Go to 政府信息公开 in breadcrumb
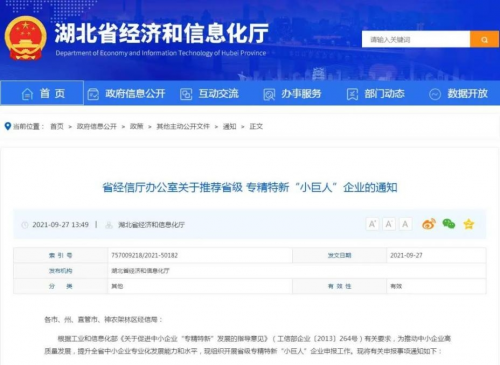Screen dimensions: 500x365 tap(97, 126)
